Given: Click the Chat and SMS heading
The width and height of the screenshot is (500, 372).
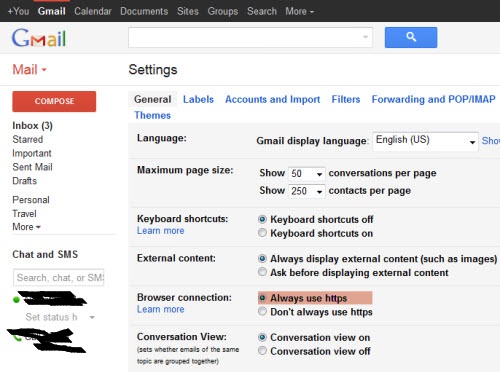Looking at the screenshot, I should [x=45, y=254].
